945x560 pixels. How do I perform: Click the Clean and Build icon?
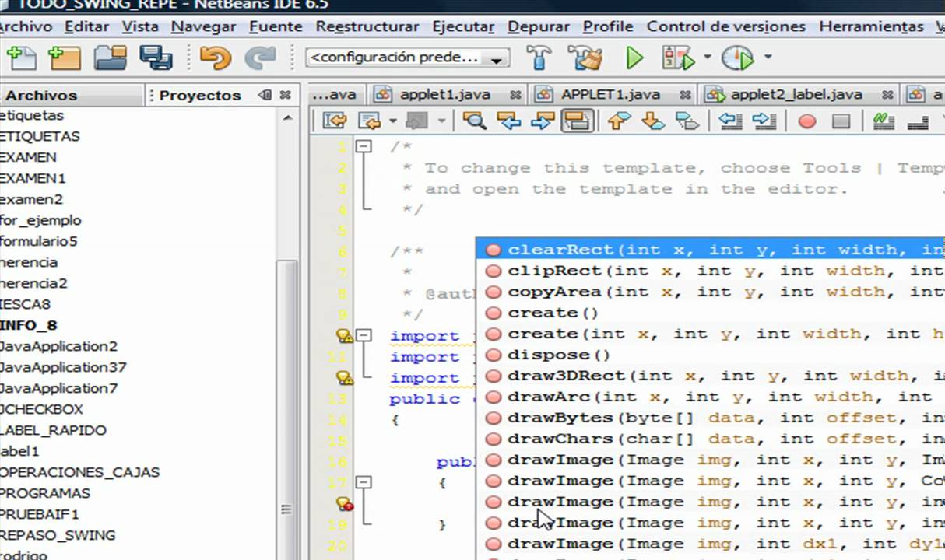[585, 58]
